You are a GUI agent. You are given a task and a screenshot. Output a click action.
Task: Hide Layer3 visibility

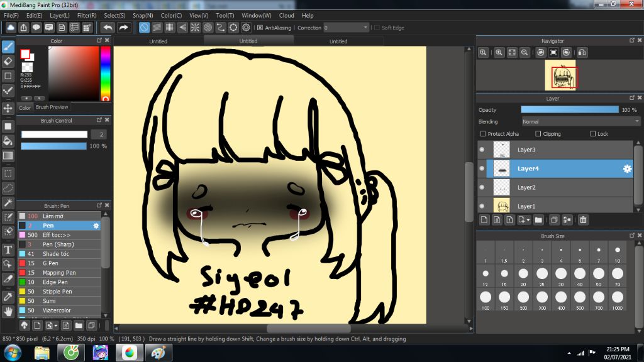pos(482,150)
